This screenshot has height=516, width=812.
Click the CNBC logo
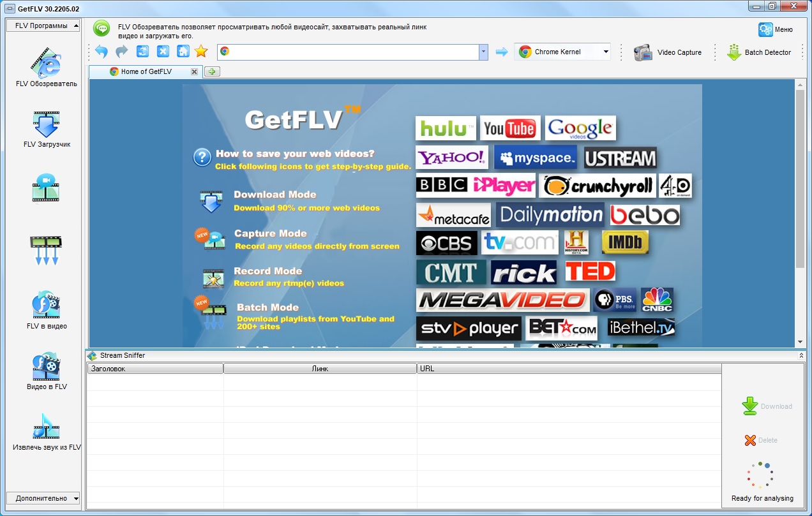[x=657, y=300]
